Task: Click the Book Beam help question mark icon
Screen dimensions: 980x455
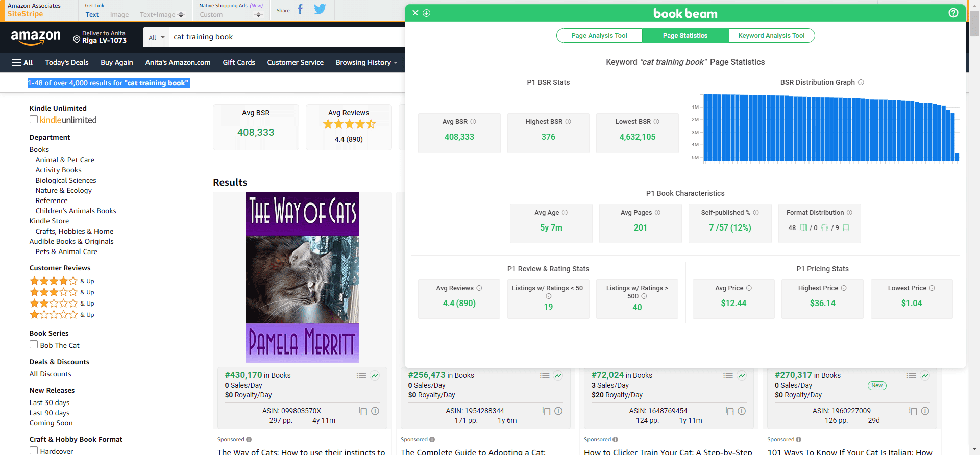Action: tap(953, 13)
